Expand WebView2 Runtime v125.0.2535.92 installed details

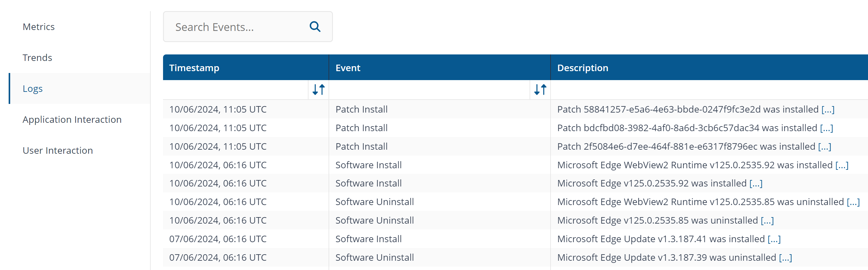[x=841, y=165]
